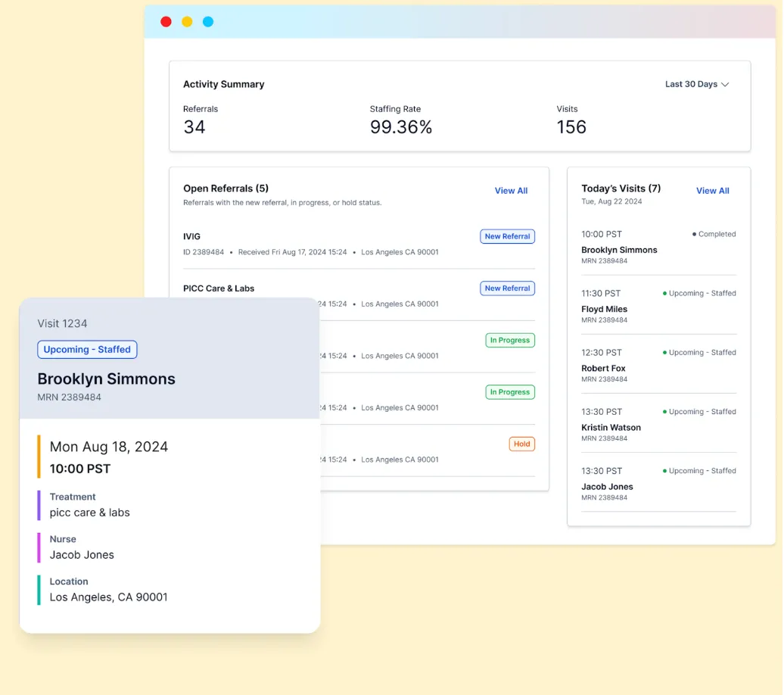Click the Completed status for Brooklyn Simmons

(714, 234)
